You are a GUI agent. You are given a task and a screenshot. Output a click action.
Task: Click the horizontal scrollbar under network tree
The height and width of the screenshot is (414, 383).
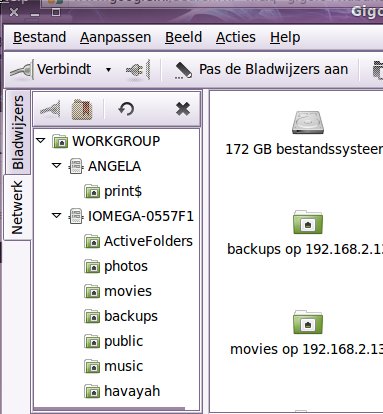click(x=109, y=409)
